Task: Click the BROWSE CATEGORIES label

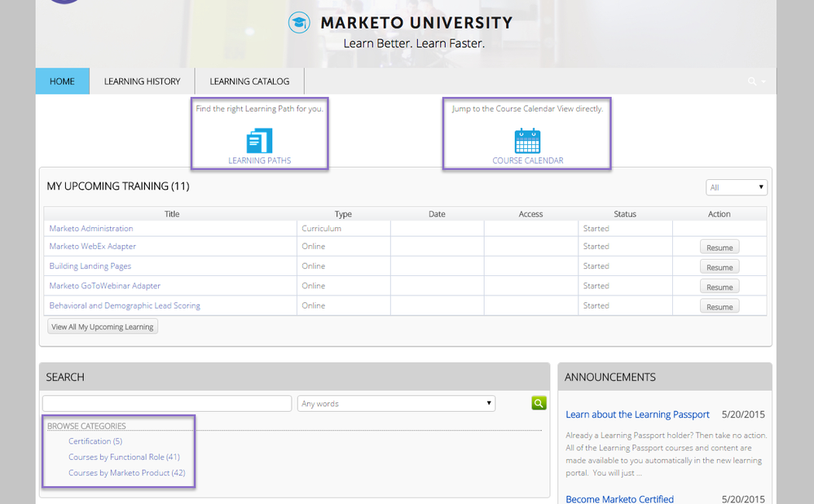Action: pos(86,426)
